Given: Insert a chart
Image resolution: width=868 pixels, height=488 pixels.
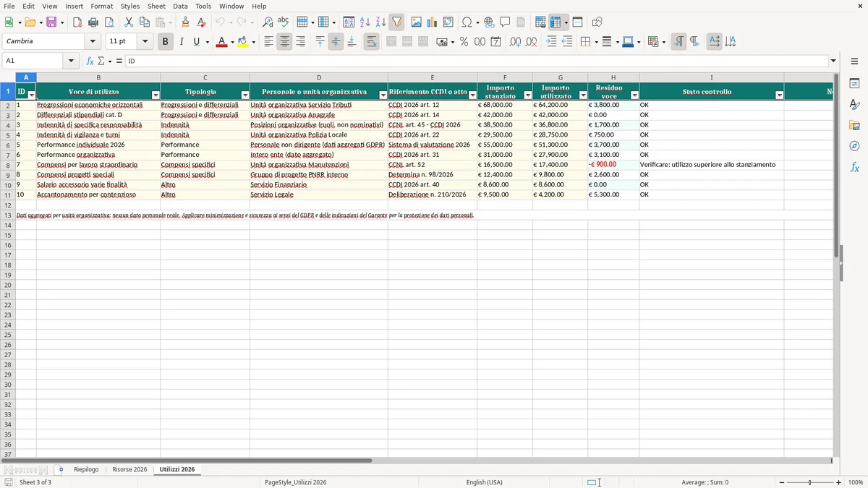Looking at the screenshot, I should click(433, 22).
